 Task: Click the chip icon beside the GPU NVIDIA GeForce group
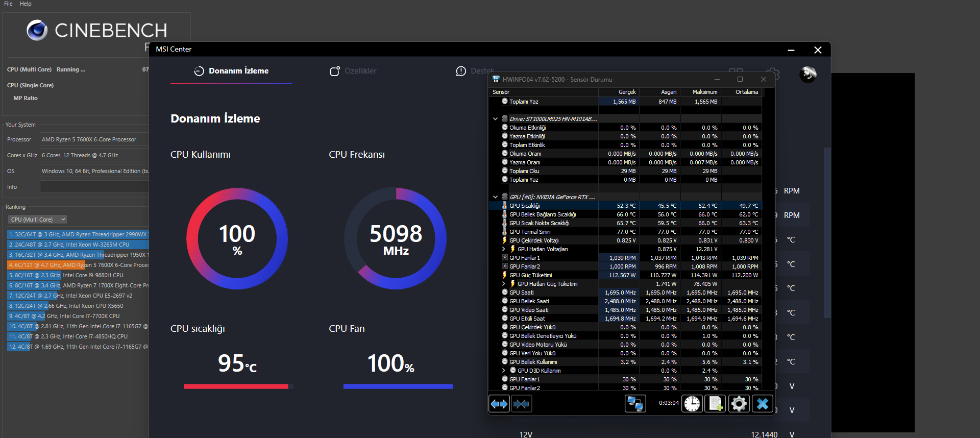point(504,197)
